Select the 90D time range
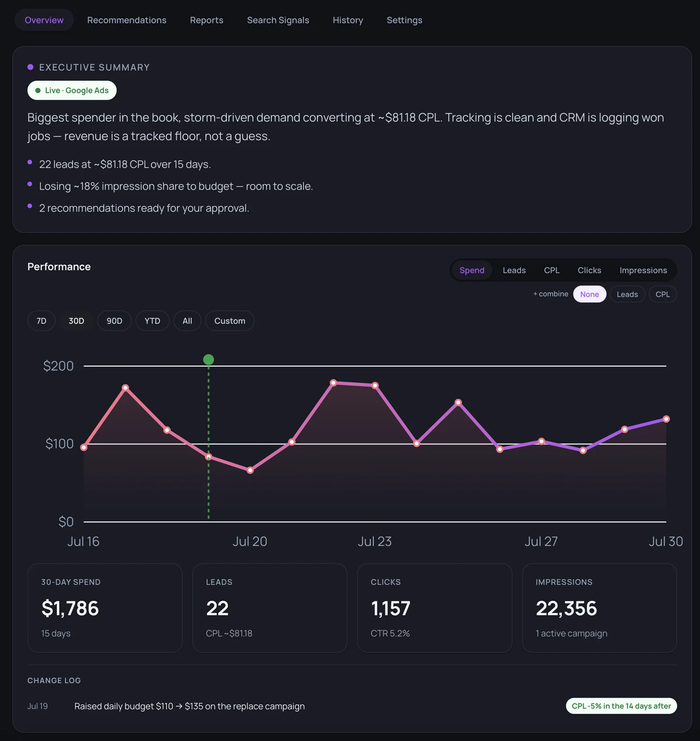The height and width of the screenshot is (741, 700). [114, 321]
